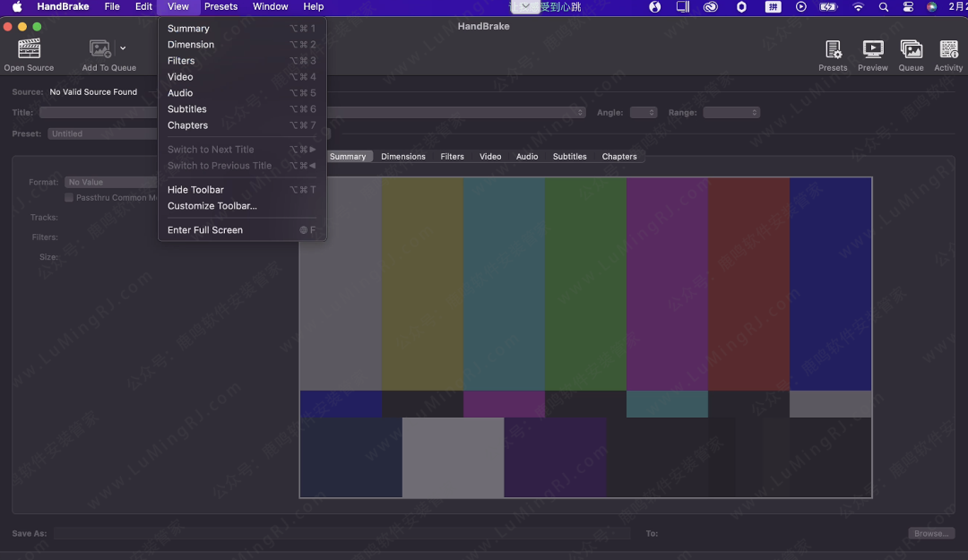Viewport: 968px width, 560px height.
Task: Open the Range dropdown
Action: coord(730,113)
